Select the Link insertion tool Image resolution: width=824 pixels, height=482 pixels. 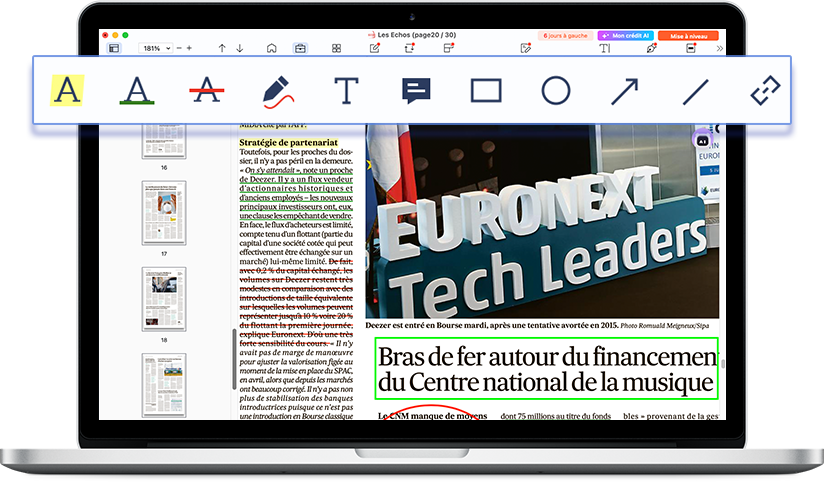765,90
